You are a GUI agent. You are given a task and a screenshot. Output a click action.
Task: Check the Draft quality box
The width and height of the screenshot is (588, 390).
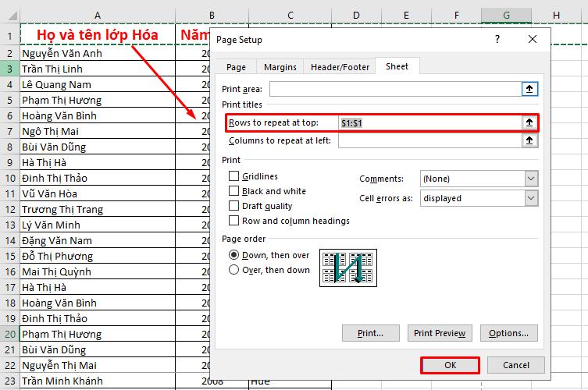point(233,206)
